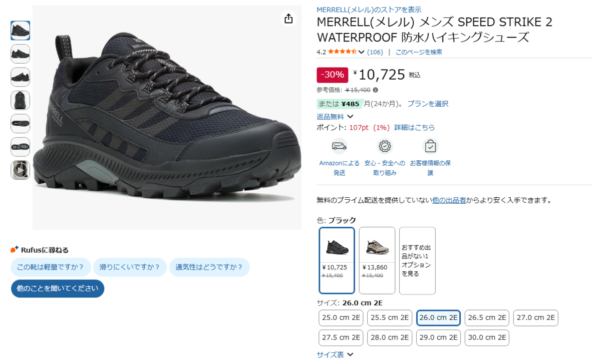The image size is (601, 364).
Task: Click the customer information protection icon
Action: pos(430,146)
